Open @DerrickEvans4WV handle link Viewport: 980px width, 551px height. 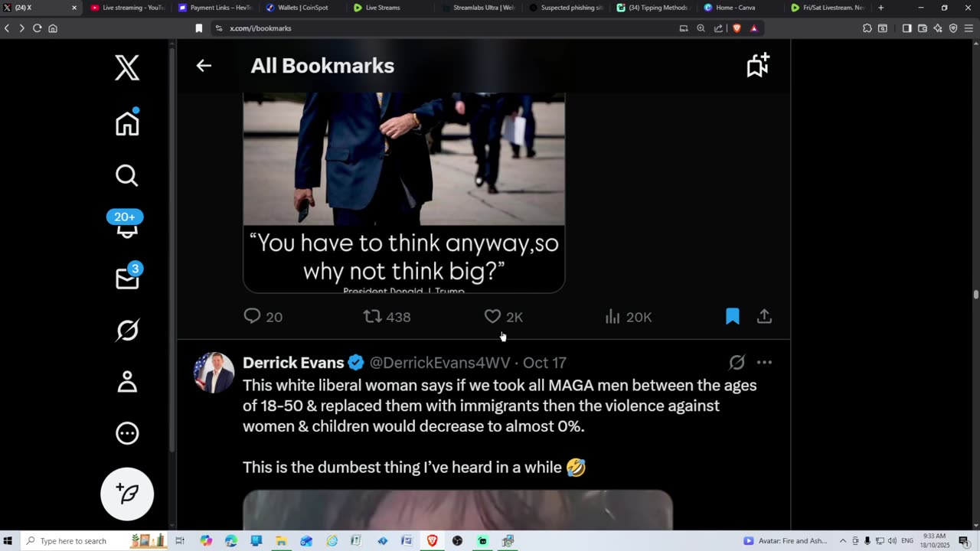click(439, 363)
